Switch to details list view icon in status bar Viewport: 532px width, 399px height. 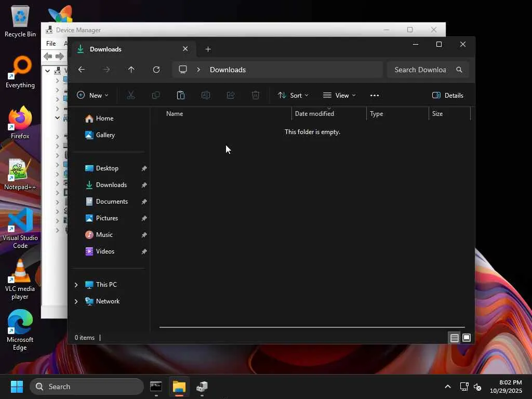pos(454,338)
